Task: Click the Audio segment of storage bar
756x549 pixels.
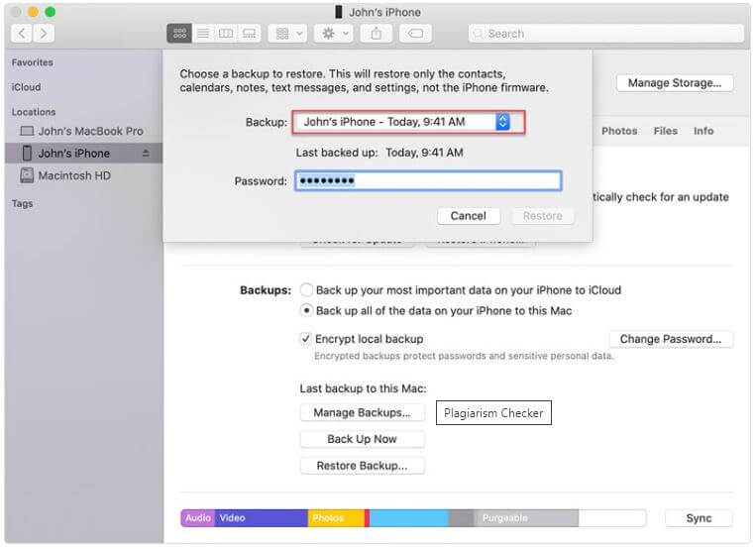Action: 198,518
